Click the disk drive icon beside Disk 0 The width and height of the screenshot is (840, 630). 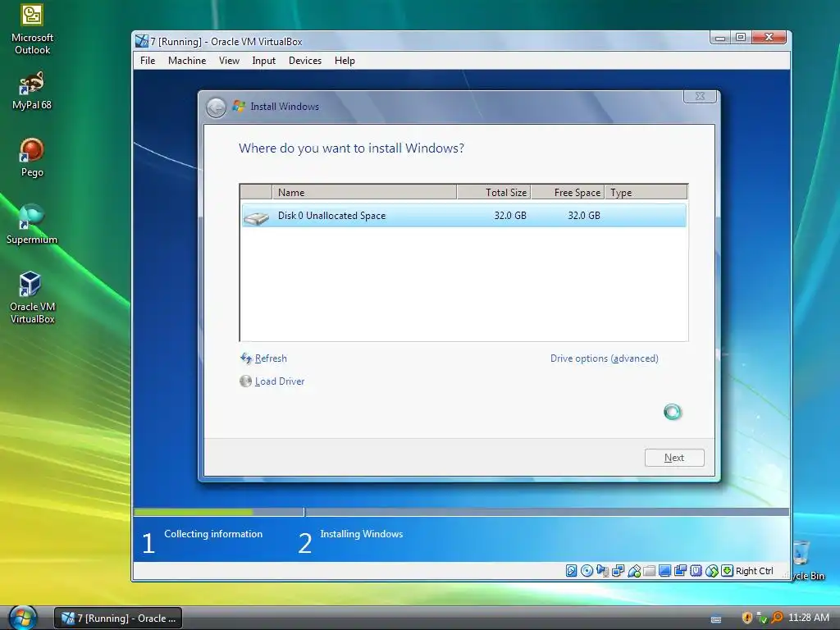coord(256,217)
